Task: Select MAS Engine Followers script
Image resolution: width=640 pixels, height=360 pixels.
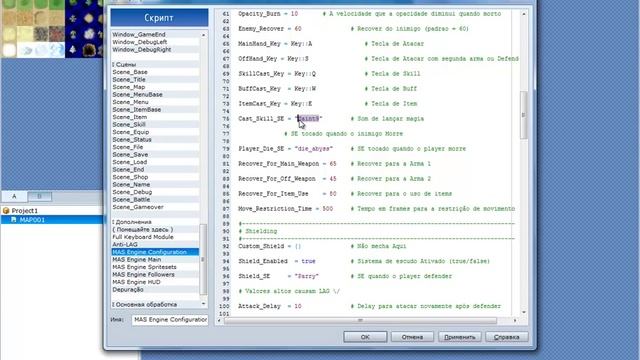Action: [156, 275]
